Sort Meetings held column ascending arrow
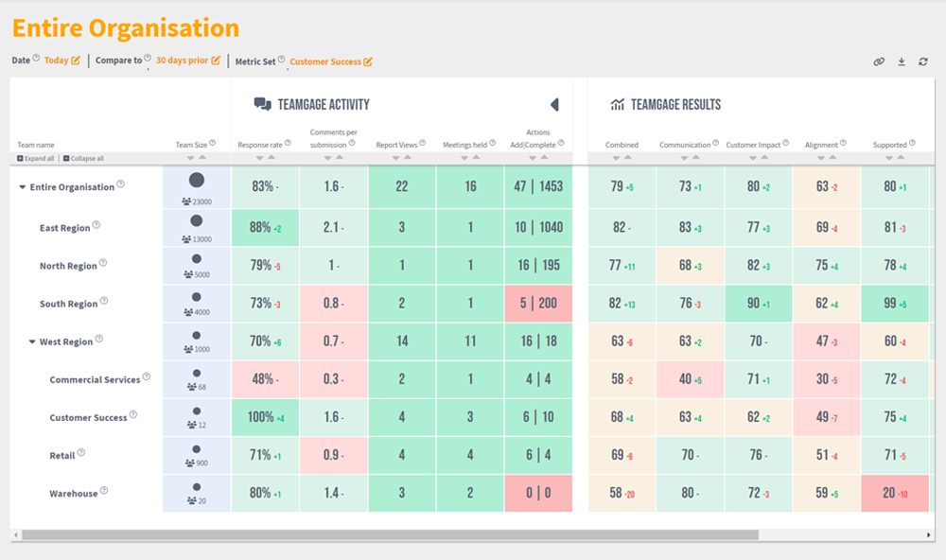The width and height of the screenshot is (946, 560). [476, 157]
